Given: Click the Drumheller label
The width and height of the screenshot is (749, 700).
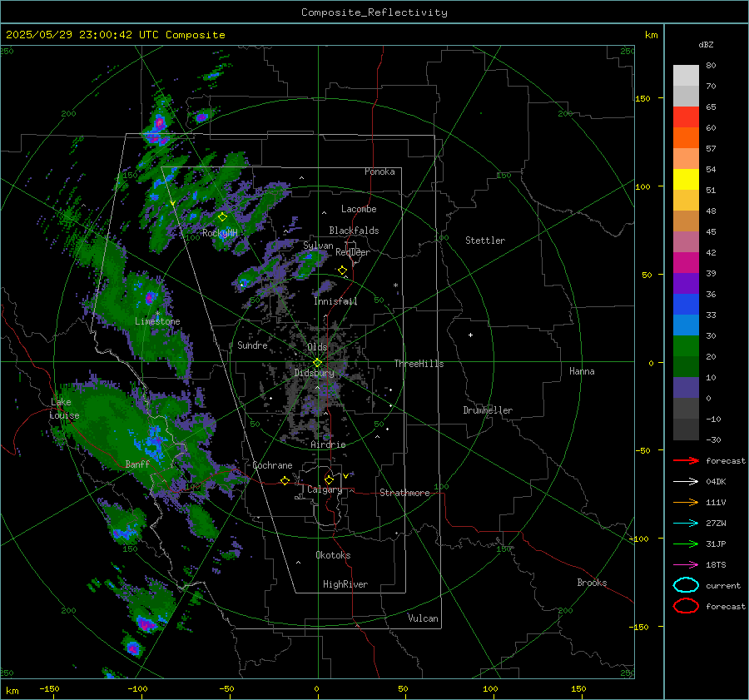Looking at the screenshot, I should point(488,410).
